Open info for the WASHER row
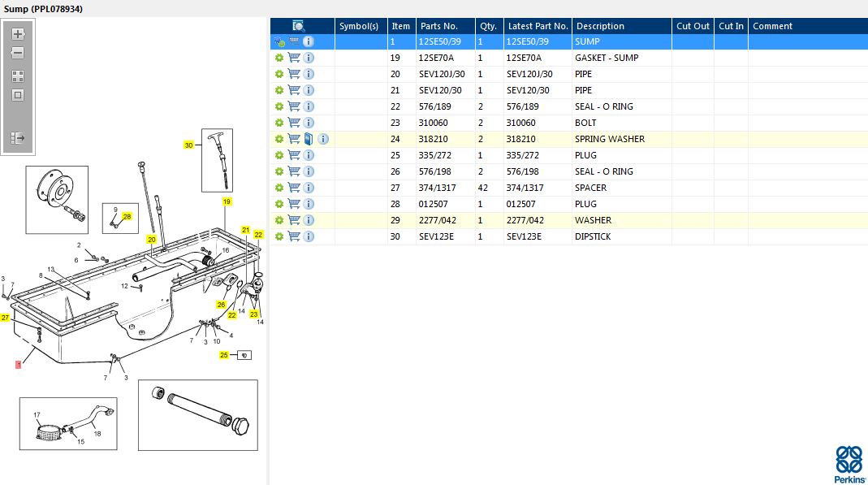 click(x=309, y=220)
